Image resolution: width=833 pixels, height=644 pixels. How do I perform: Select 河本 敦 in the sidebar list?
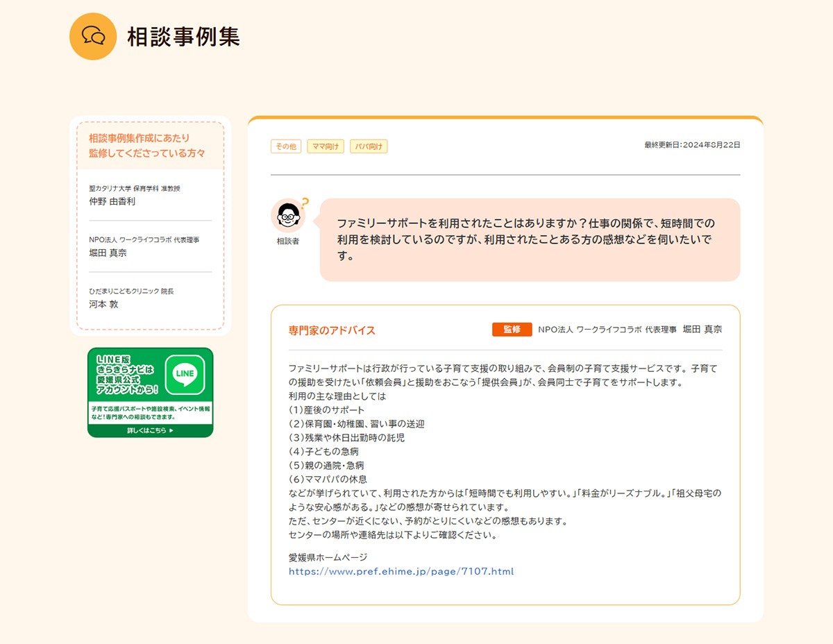point(104,304)
